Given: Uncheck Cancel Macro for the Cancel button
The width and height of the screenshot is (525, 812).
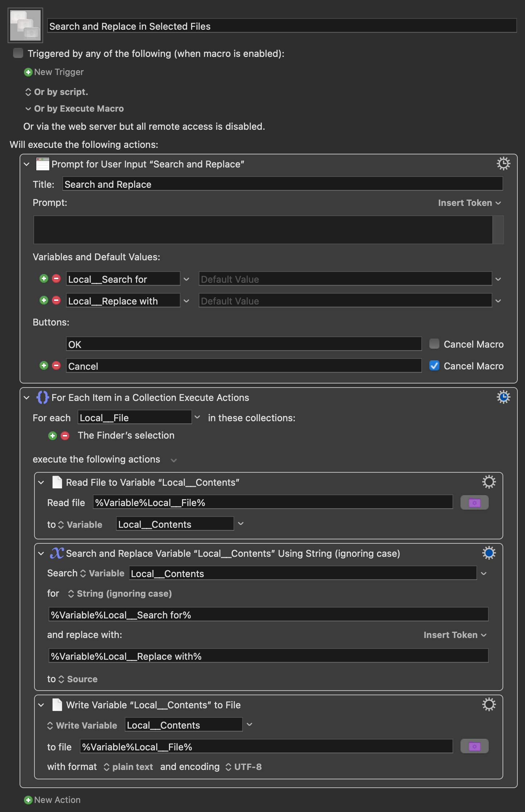Looking at the screenshot, I should click(434, 365).
